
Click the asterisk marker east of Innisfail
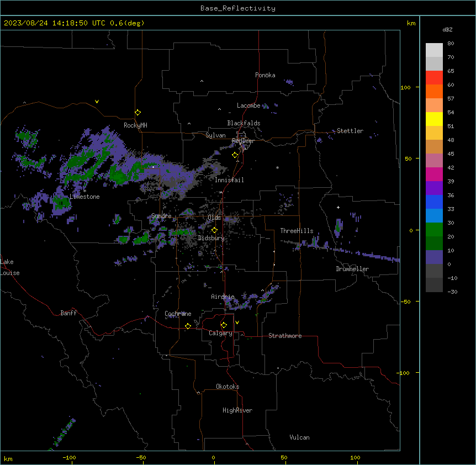click(277, 167)
